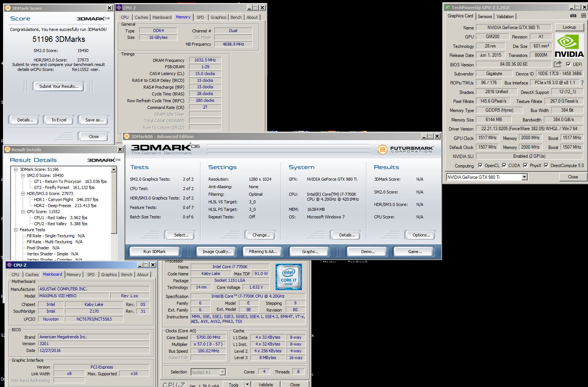Screen dimensions: 588x387
Task: Click the Bus Interface question mark icon
Action: pos(582,83)
